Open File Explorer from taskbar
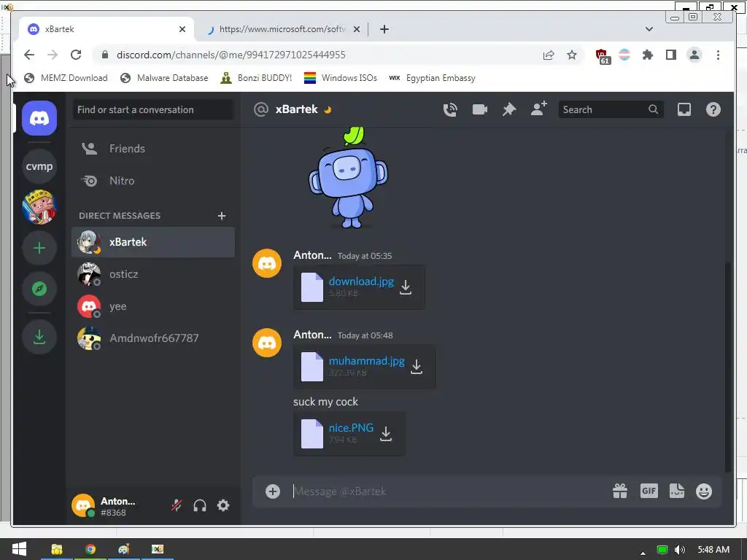Viewport: 747px width, 560px height. (x=57, y=549)
